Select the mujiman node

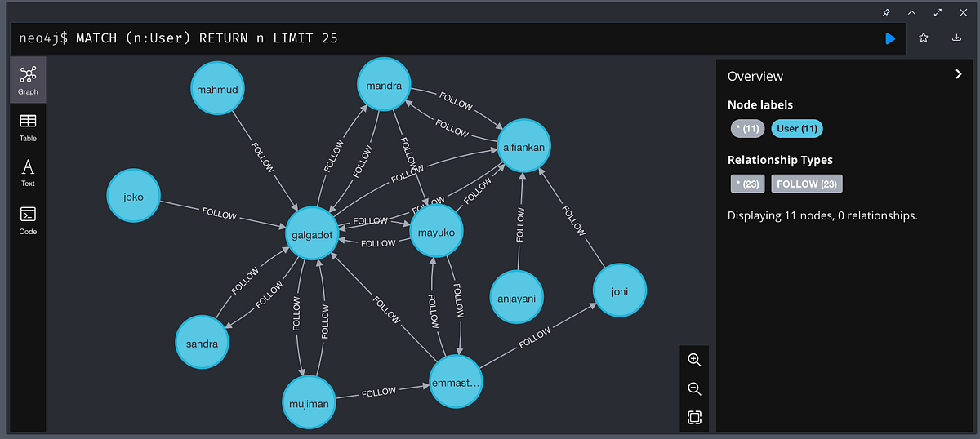click(309, 403)
